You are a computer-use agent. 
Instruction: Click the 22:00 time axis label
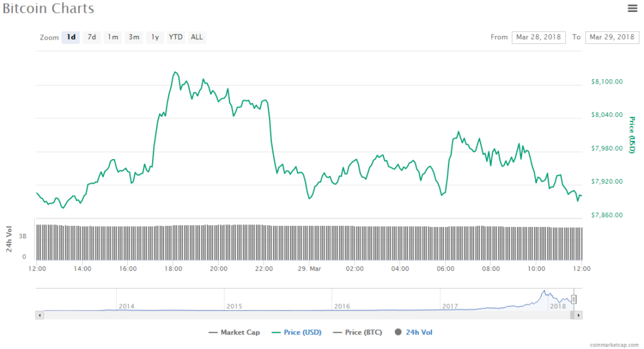point(264,269)
